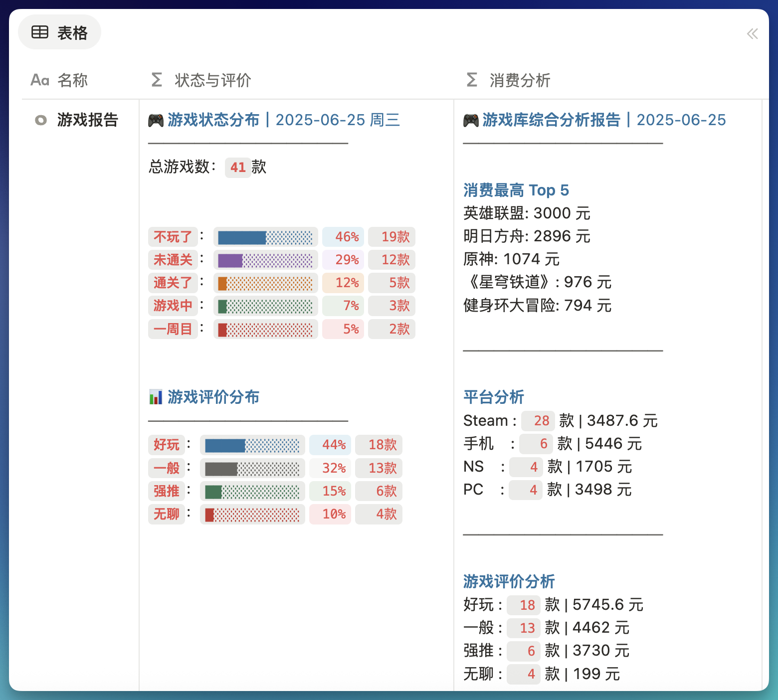Click the 13款 rating count
Screen dimensions: 778x700
[379, 468]
